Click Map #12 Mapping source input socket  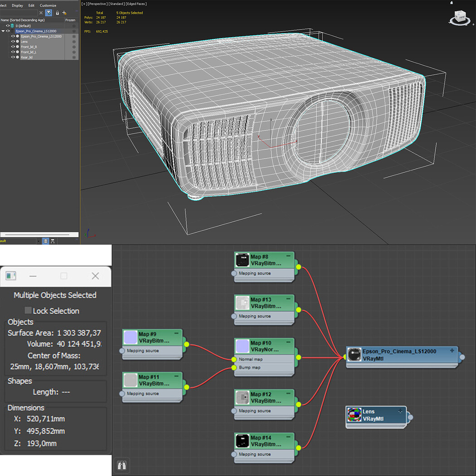click(234, 411)
